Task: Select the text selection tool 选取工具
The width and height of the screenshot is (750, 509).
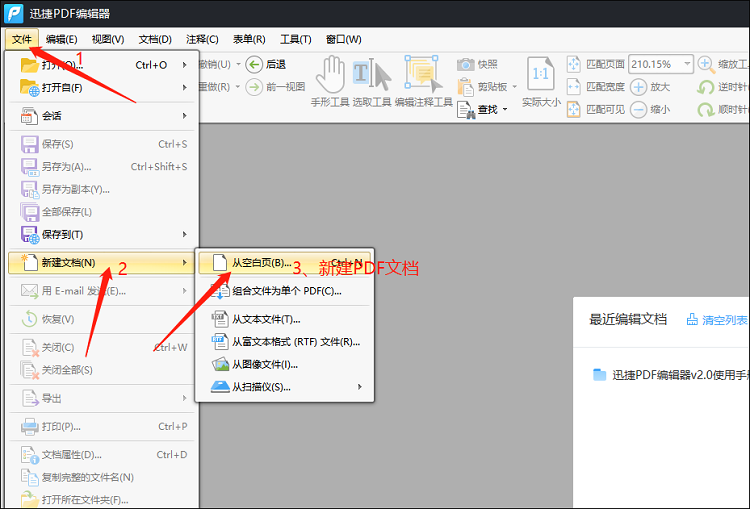Action: (x=372, y=81)
